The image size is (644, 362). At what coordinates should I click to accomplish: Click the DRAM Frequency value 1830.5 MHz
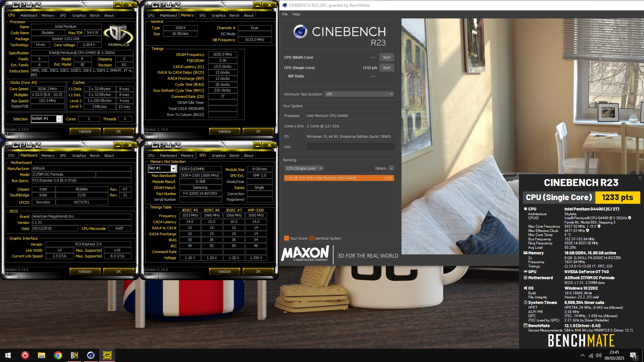222,54
